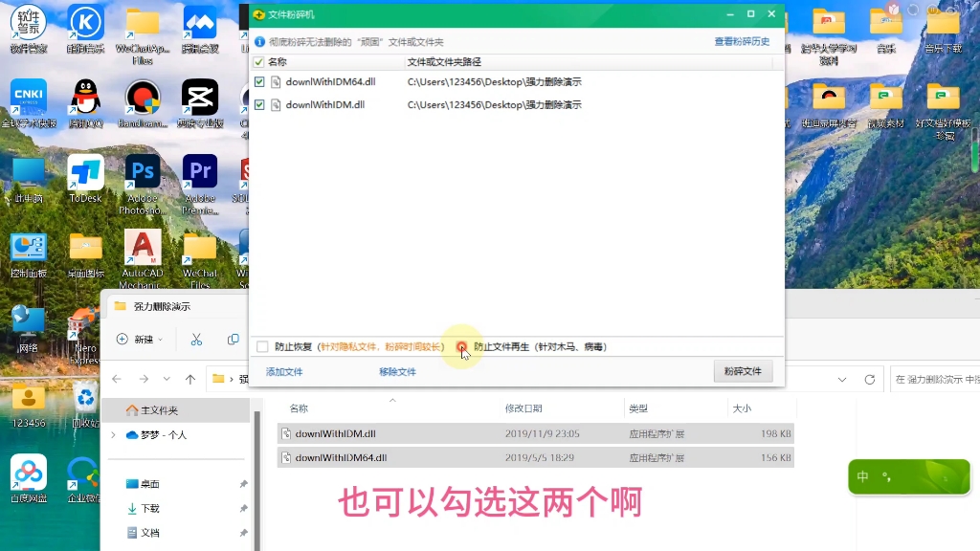This screenshot has width=980, height=551.
Task: Toggle the select-all checkbox beside 名称
Action: click(257, 59)
